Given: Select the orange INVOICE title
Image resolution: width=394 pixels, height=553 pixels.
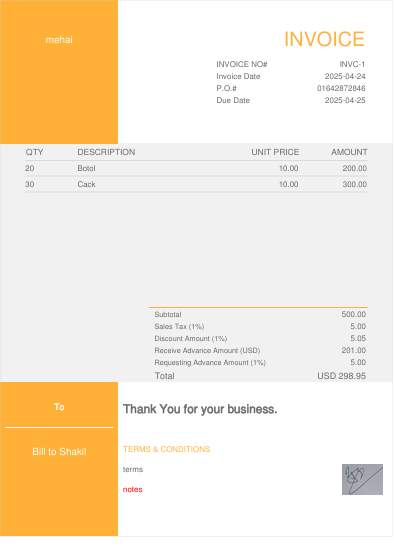Looking at the screenshot, I should [324, 39].
